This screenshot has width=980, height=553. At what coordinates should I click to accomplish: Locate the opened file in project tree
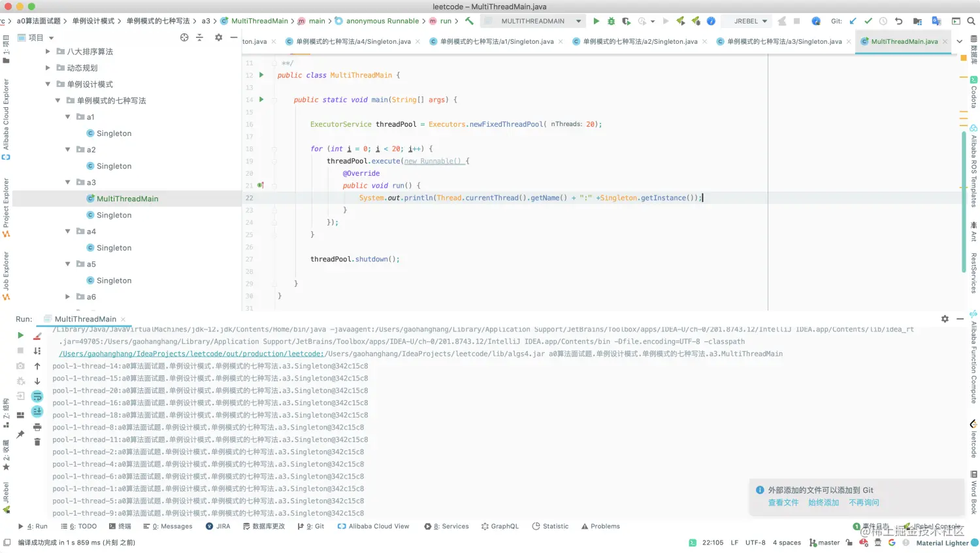coord(184,37)
